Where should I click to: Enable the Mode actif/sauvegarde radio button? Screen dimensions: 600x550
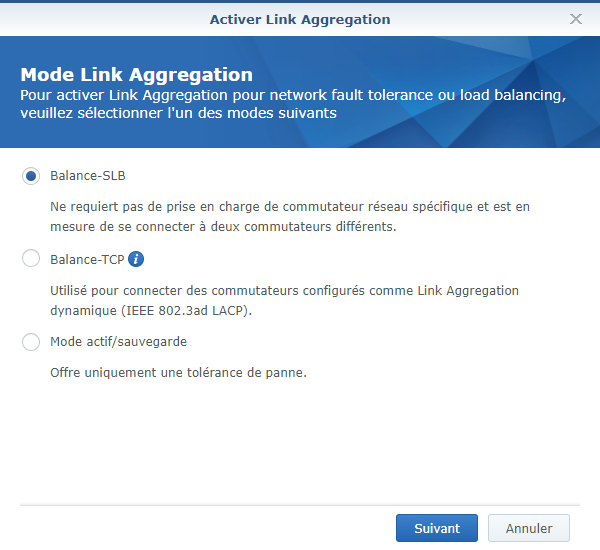point(31,342)
